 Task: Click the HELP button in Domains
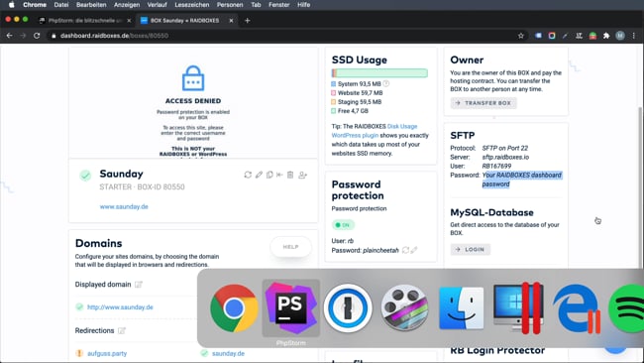tap(290, 247)
